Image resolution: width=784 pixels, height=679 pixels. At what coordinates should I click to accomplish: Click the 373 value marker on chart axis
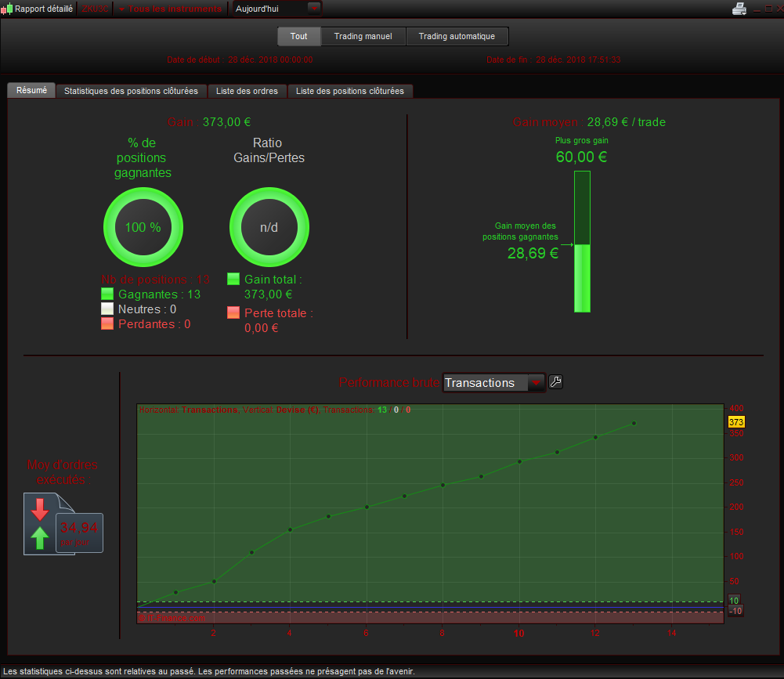pos(736,422)
